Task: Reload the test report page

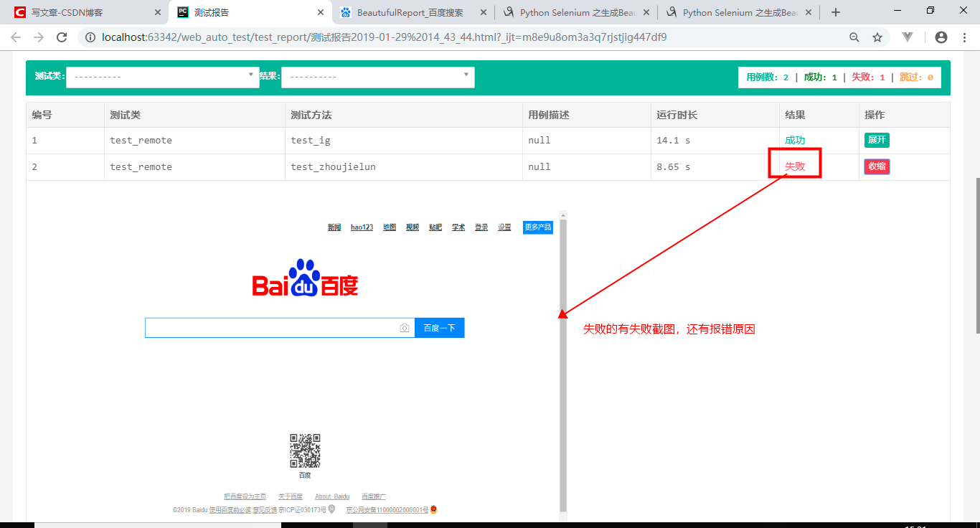Action: tap(62, 37)
